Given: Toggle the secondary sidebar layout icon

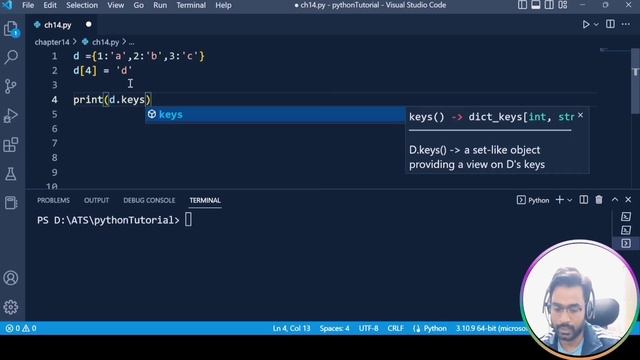Looking at the screenshot, I should click(x=549, y=5).
